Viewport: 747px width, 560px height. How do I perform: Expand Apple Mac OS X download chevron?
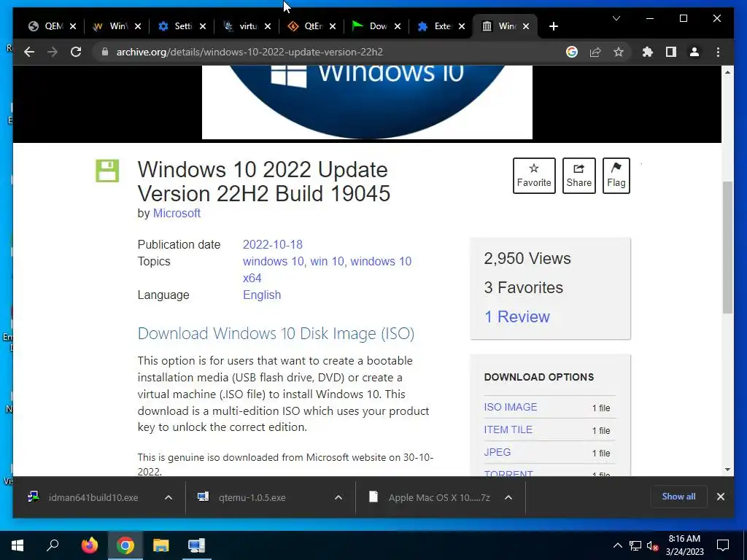pyautogui.click(x=508, y=497)
